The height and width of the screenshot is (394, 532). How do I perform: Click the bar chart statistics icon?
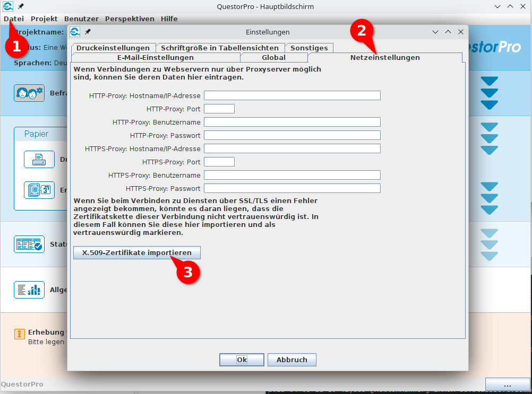pyautogui.click(x=29, y=290)
